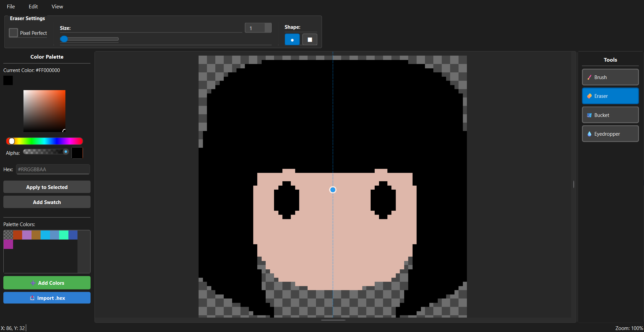
Task: Select the mint green palette swatch
Action: (64, 235)
